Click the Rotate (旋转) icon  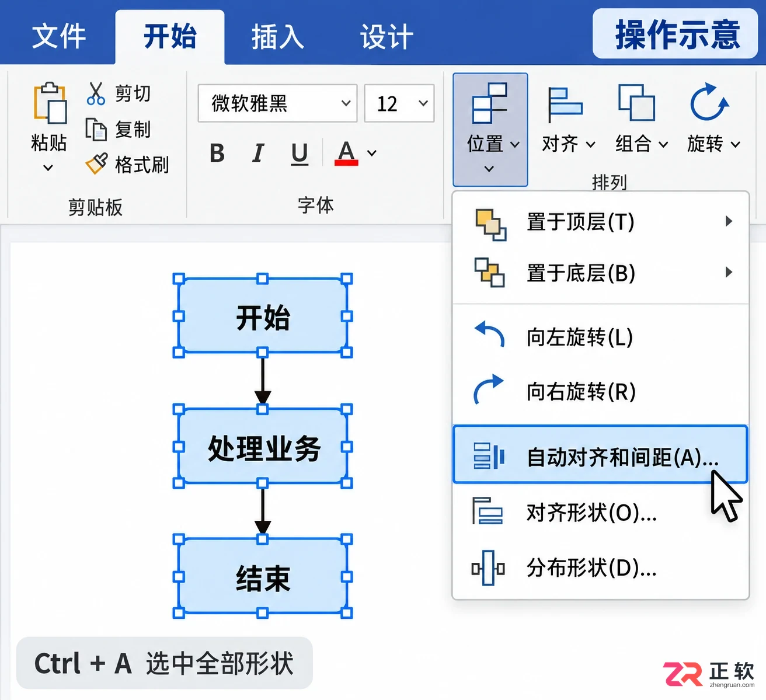(x=709, y=102)
